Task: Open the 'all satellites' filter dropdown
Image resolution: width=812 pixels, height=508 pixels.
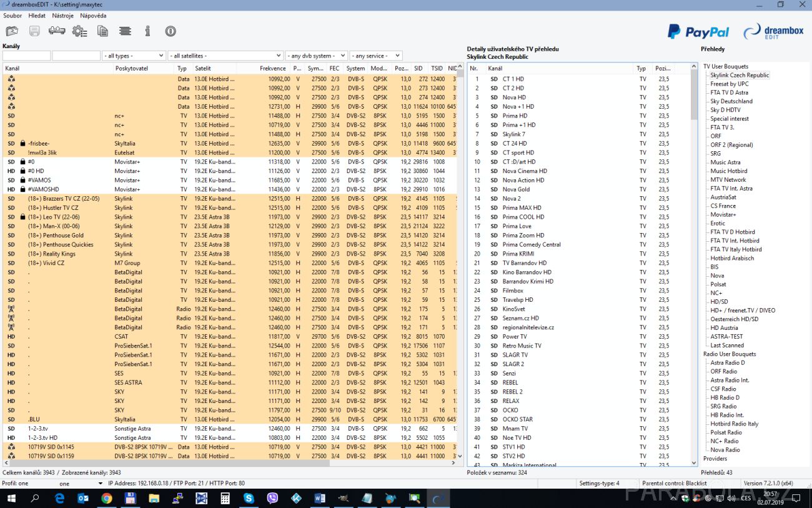Action: coord(225,56)
